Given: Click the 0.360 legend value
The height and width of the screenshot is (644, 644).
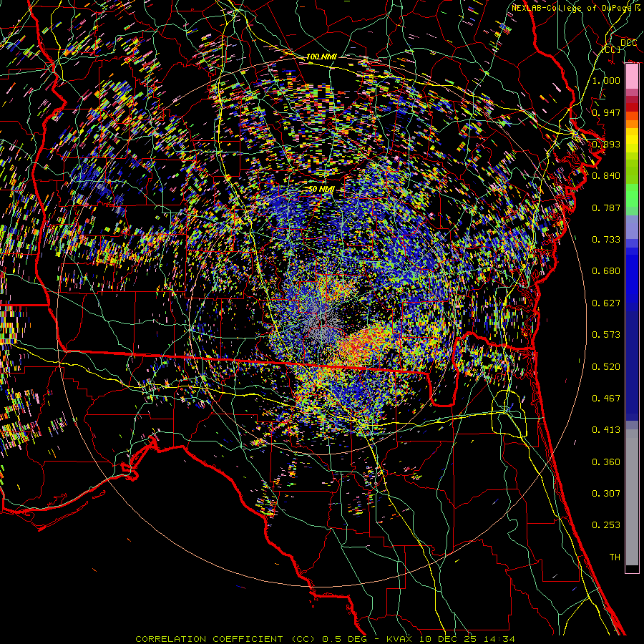Looking at the screenshot, I should pyautogui.click(x=606, y=462).
